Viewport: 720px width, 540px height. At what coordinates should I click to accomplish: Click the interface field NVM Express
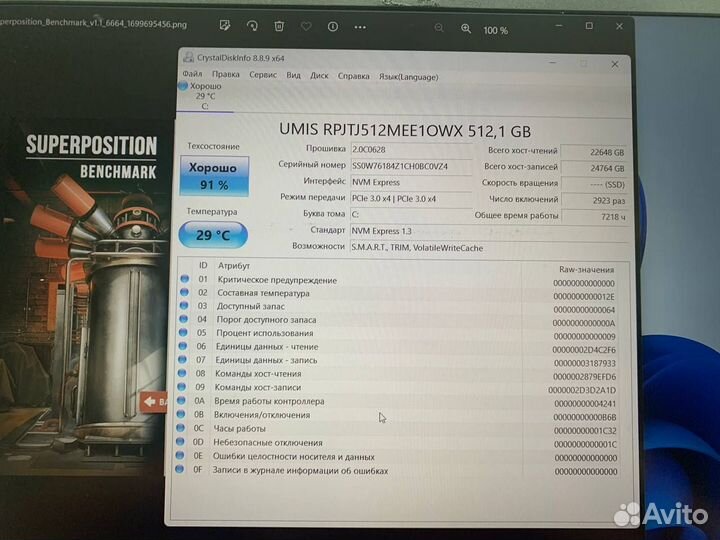(411, 182)
